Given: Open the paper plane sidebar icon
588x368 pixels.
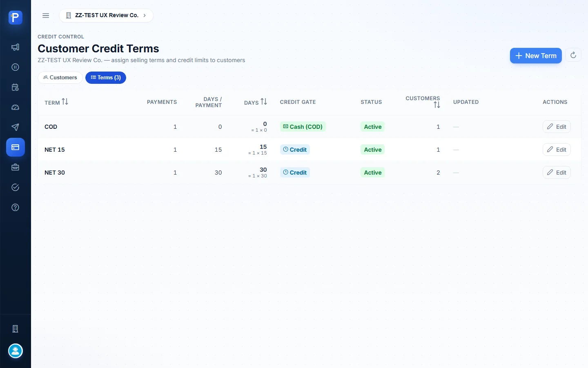Looking at the screenshot, I should pos(16,127).
